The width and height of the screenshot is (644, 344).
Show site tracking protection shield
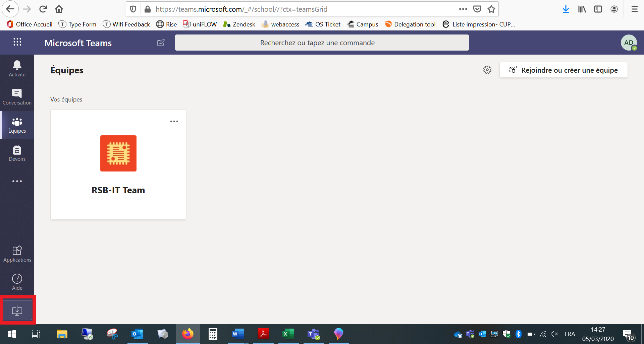[x=133, y=9]
